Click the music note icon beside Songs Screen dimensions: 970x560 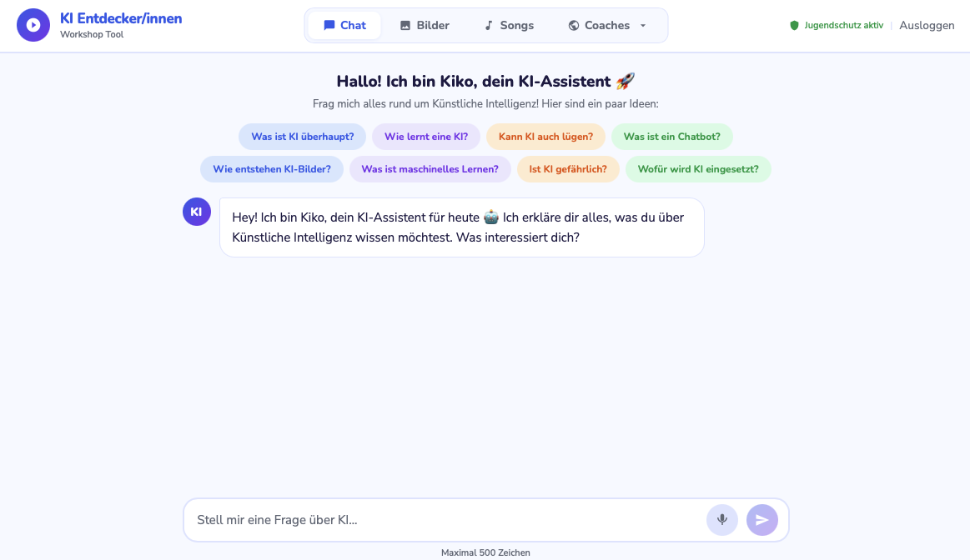point(489,25)
